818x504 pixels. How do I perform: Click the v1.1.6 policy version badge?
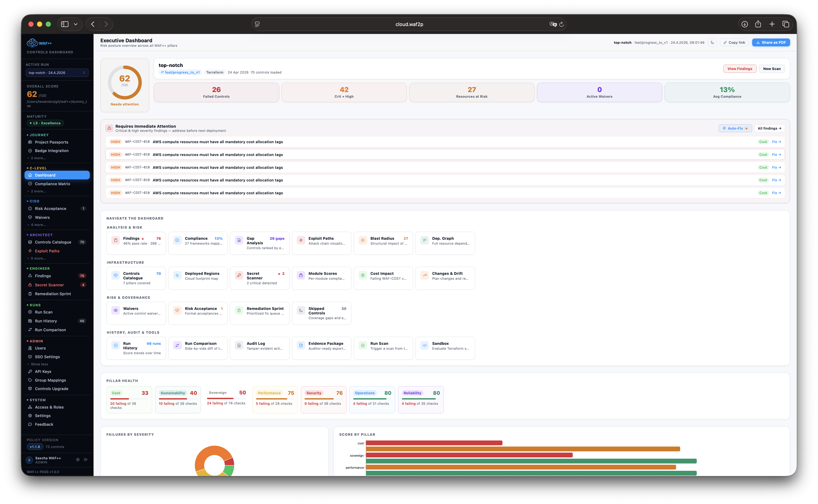click(35, 447)
